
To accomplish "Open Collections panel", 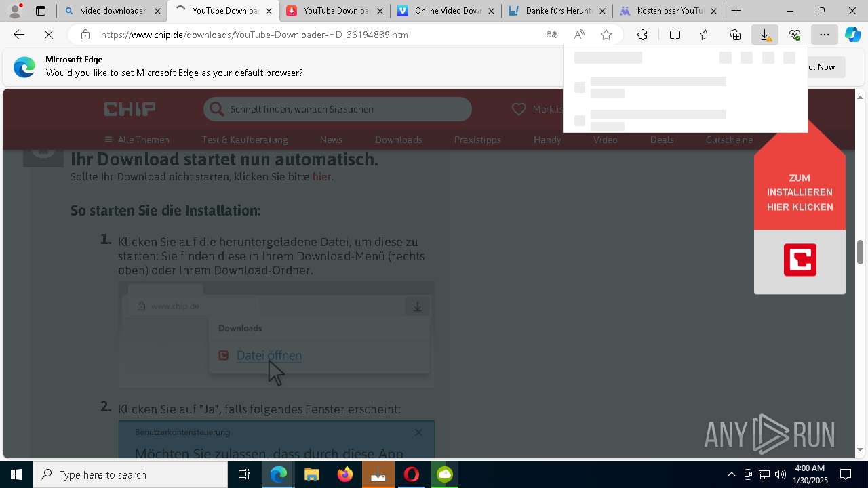I will [x=735, y=35].
